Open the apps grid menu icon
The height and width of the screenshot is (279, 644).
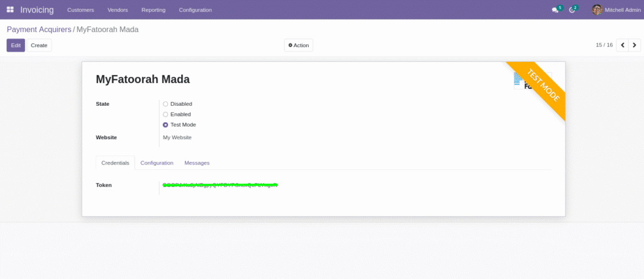10,10
